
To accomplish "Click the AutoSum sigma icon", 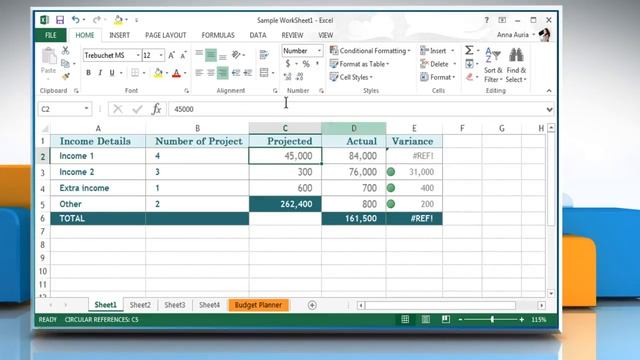I will [x=469, y=50].
